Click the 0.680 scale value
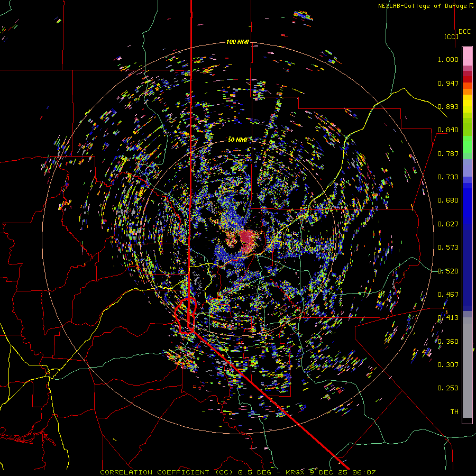This screenshot has height=476, width=476. coord(448,200)
